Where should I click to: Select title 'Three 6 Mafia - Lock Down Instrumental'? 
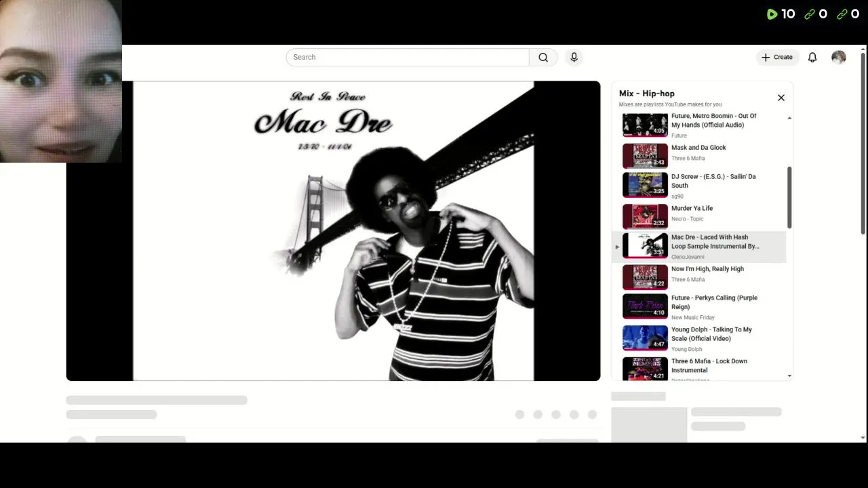(709, 366)
